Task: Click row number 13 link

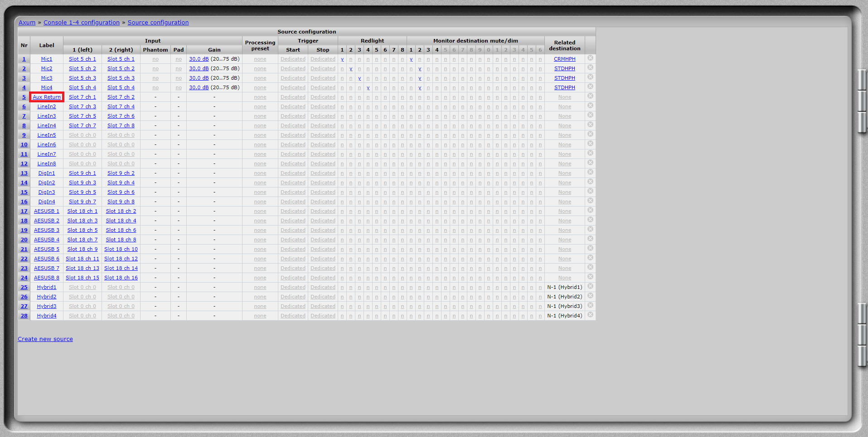Action: 24,173
